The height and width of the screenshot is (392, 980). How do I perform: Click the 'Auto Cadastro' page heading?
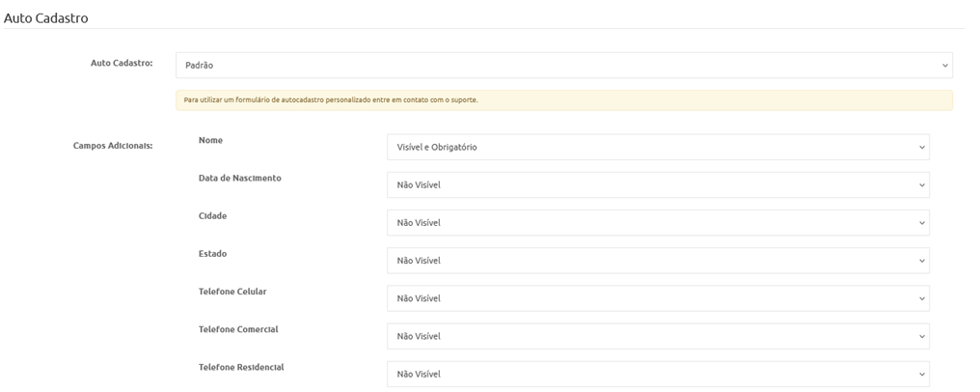[46, 16]
